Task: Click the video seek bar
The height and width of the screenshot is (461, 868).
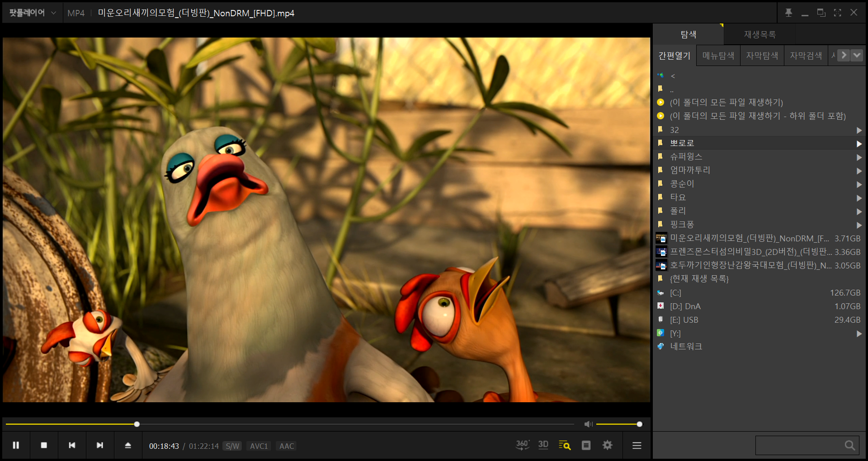Action: coord(289,424)
